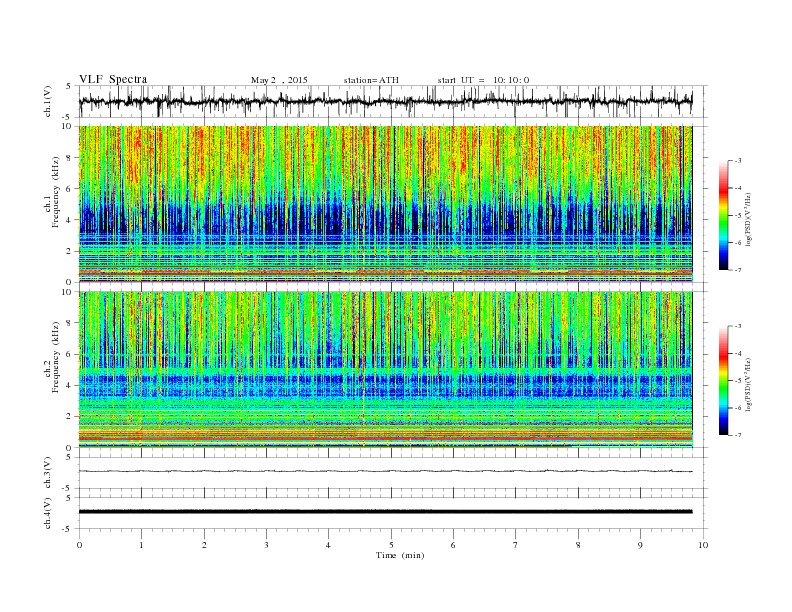Click the "6" kHz tick of ch.2 spectrogram
This screenshot has width=792, height=612.
coord(70,354)
